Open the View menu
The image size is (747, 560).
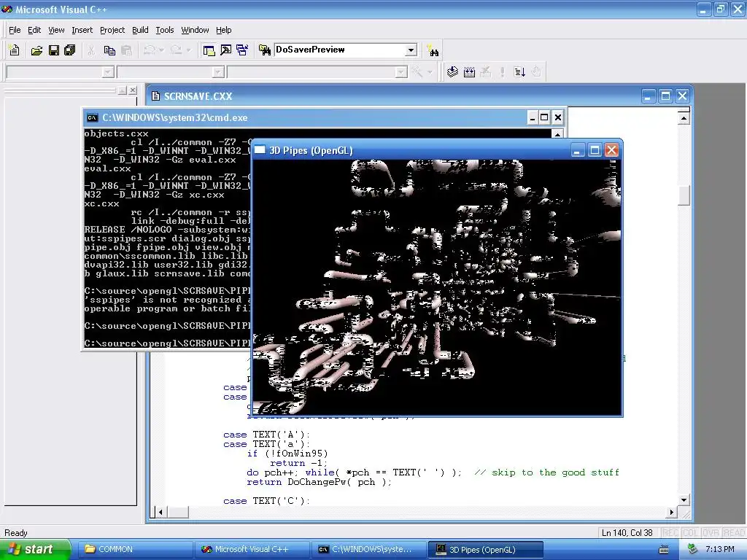(56, 30)
